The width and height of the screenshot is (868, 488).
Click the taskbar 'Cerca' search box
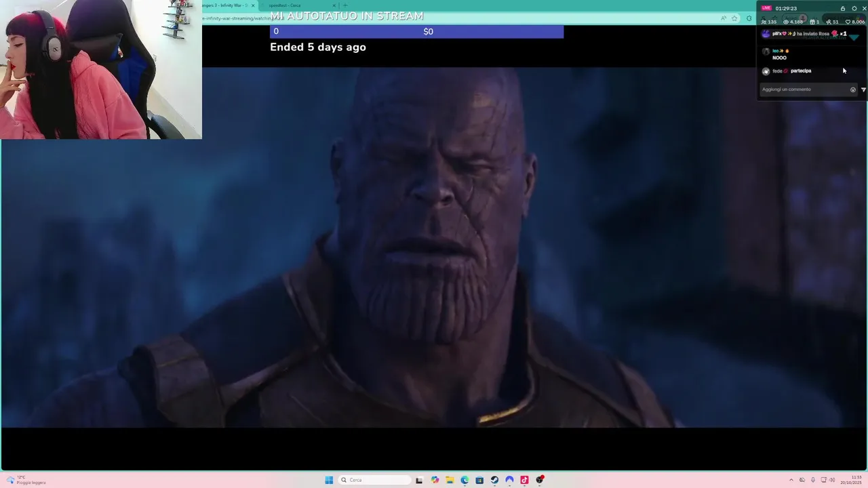375,480
